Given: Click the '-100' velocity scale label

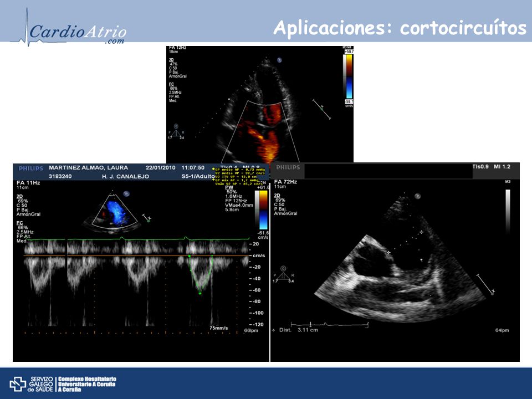Looking at the screenshot, I should coord(258,313).
